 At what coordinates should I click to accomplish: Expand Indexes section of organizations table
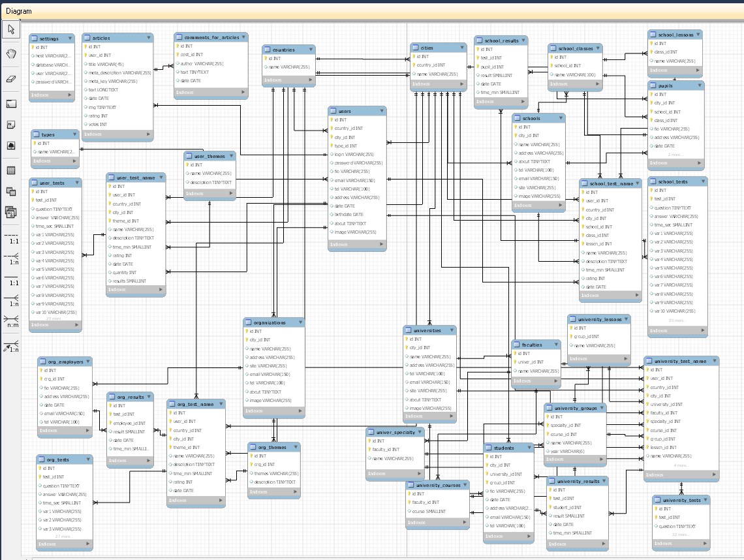(x=299, y=411)
